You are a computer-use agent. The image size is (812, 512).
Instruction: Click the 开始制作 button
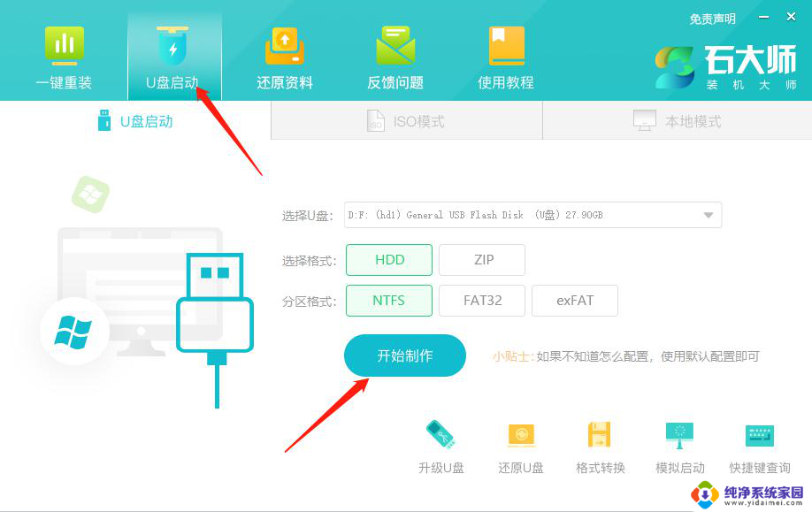point(405,355)
